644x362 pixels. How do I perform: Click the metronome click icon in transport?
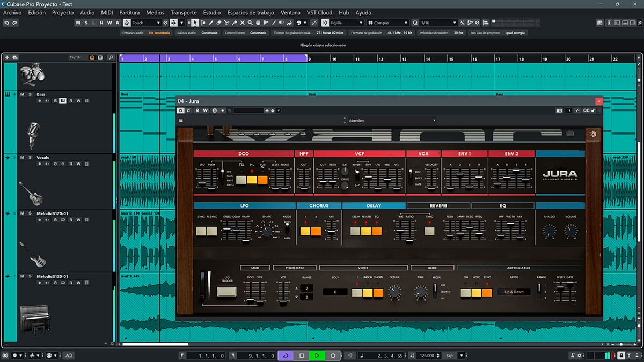[x=573, y=355]
